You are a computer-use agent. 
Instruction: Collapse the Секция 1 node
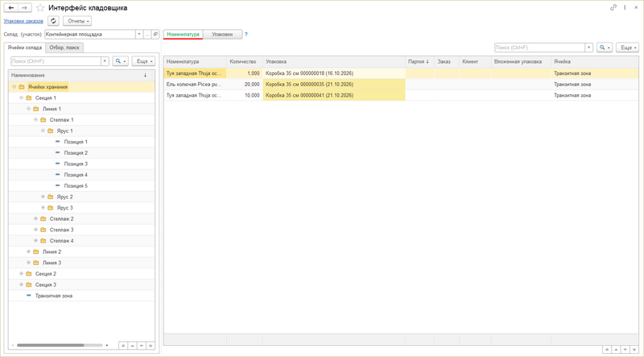point(22,98)
